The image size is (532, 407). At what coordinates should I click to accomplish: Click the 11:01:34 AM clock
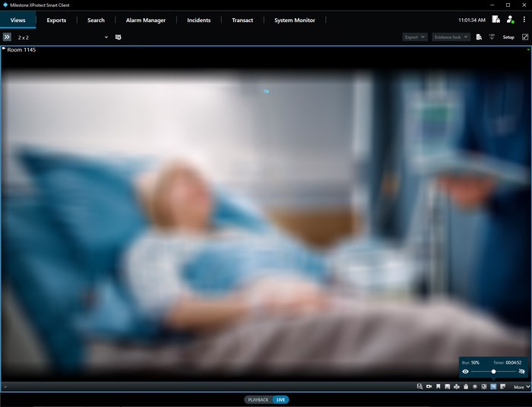(472, 20)
